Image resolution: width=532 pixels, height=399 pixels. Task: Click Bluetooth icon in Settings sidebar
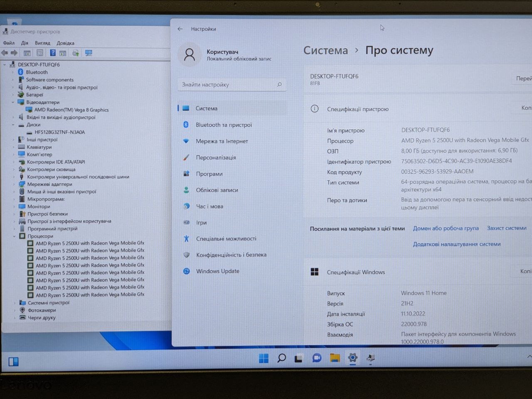click(x=186, y=125)
